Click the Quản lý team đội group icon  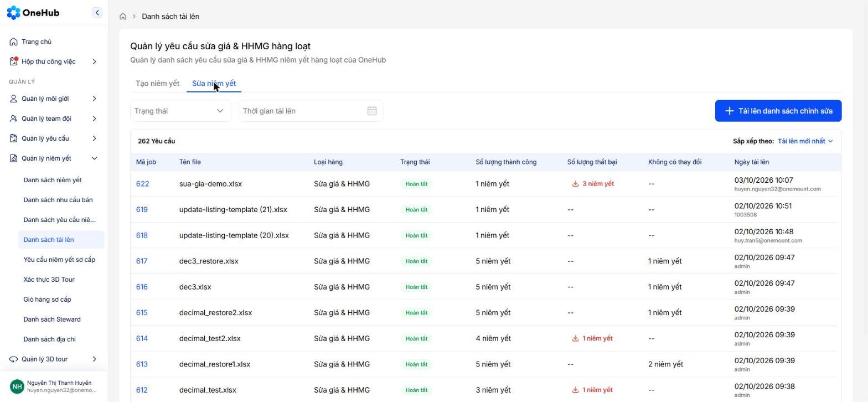[x=13, y=118]
